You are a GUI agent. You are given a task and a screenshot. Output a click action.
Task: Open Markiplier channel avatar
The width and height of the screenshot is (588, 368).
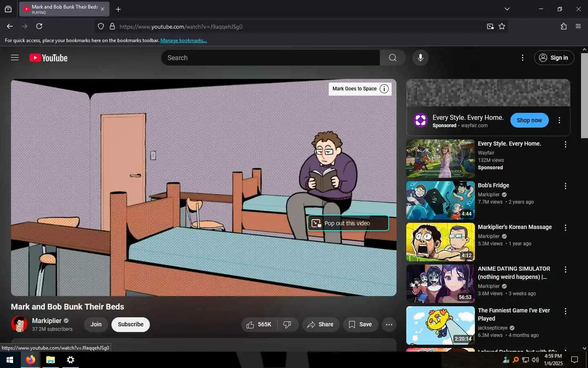pos(19,324)
